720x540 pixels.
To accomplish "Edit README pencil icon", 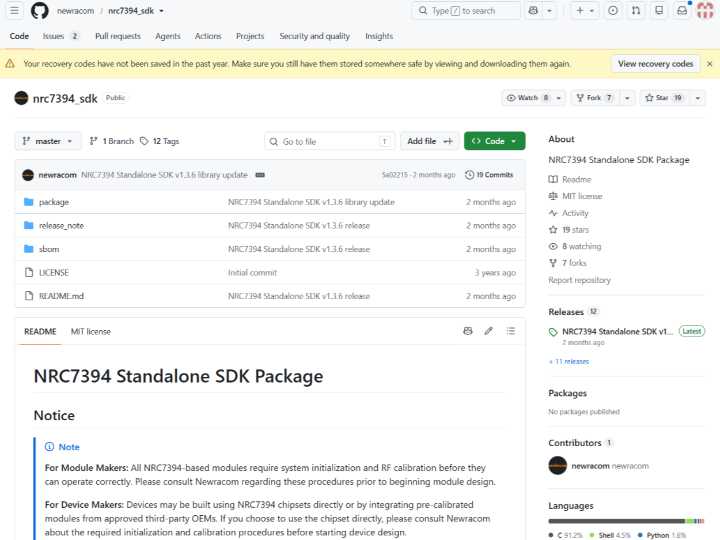I will tap(489, 331).
